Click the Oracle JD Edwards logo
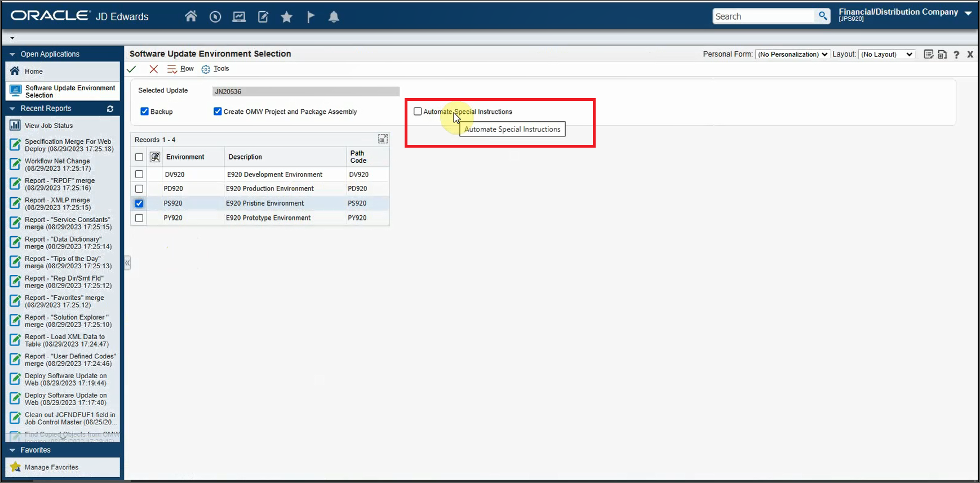The image size is (980, 483). coord(79,16)
